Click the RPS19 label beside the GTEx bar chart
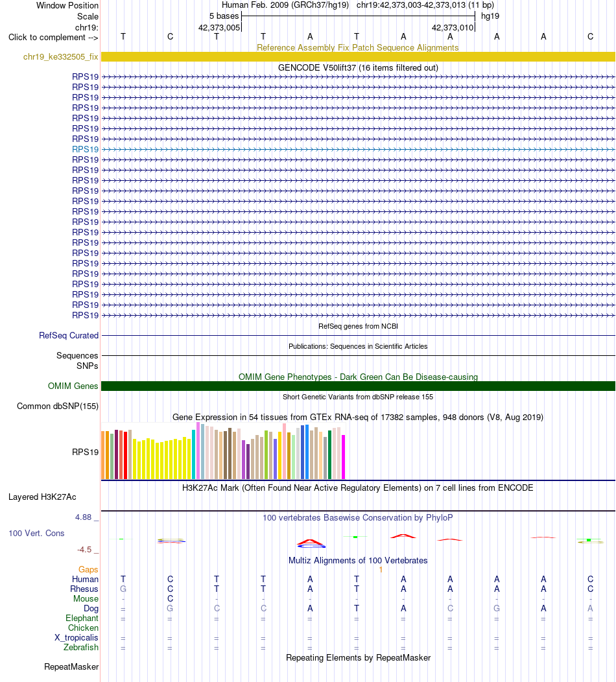This screenshot has height=682, width=616. click(85, 452)
